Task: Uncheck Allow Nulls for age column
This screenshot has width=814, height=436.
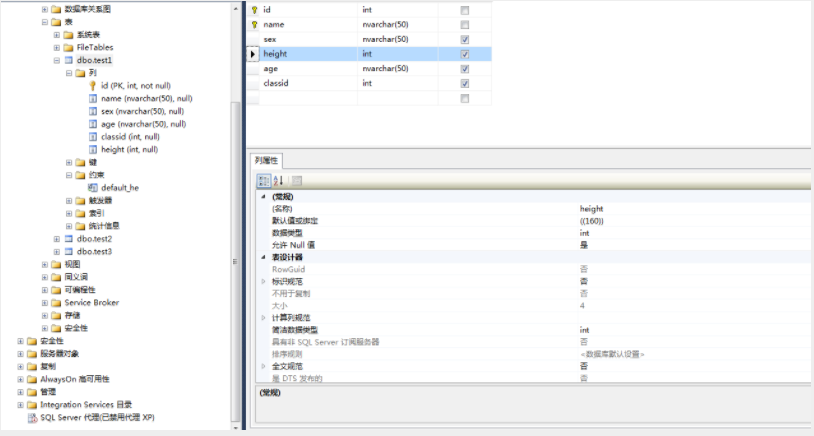Action: pos(465,69)
